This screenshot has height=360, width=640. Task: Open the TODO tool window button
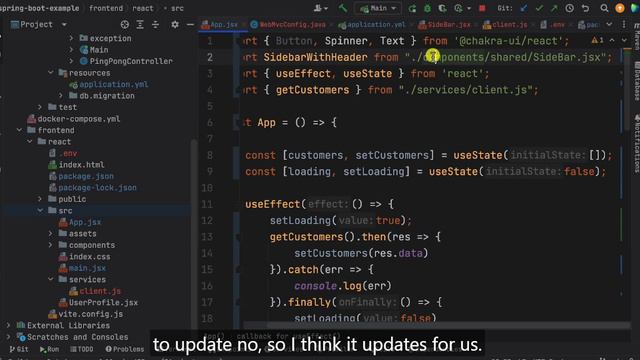point(81,349)
